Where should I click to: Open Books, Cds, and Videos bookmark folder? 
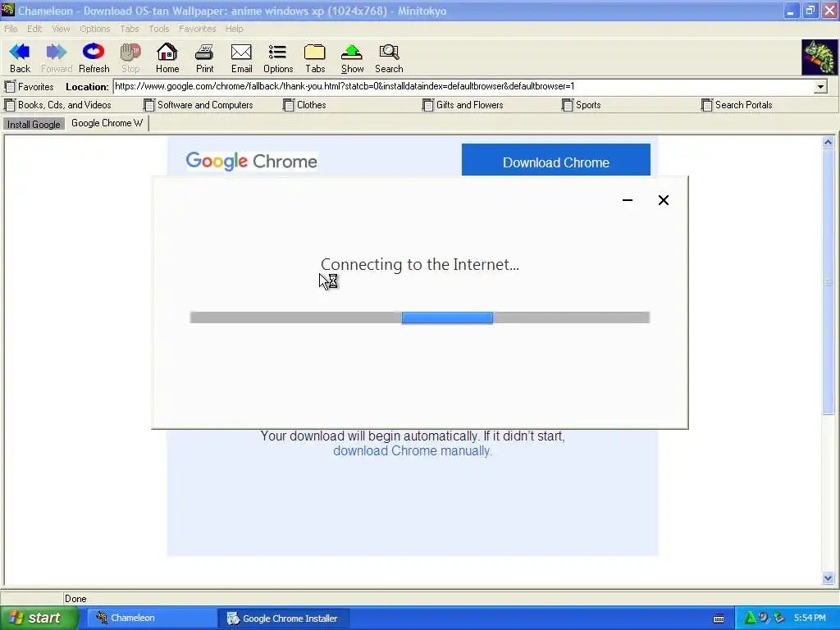tap(58, 105)
